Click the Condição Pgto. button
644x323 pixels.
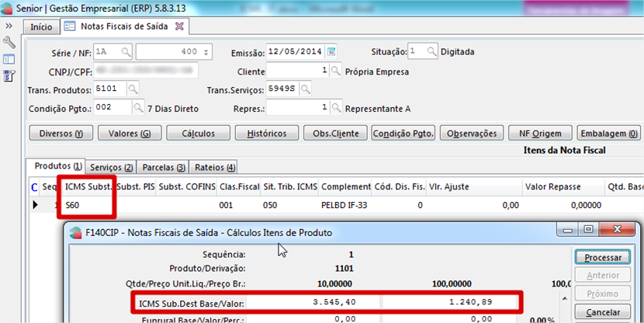coord(403,134)
